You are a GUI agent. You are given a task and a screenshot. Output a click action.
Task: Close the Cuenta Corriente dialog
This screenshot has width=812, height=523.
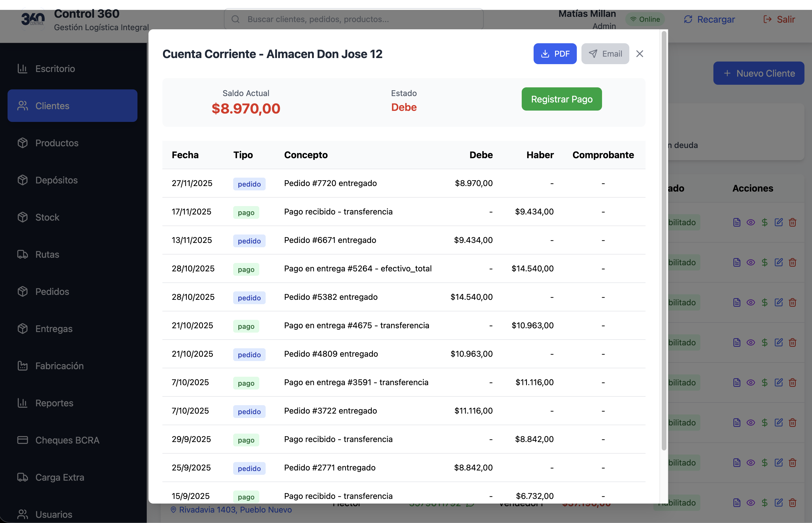pyautogui.click(x=639, y=54)
